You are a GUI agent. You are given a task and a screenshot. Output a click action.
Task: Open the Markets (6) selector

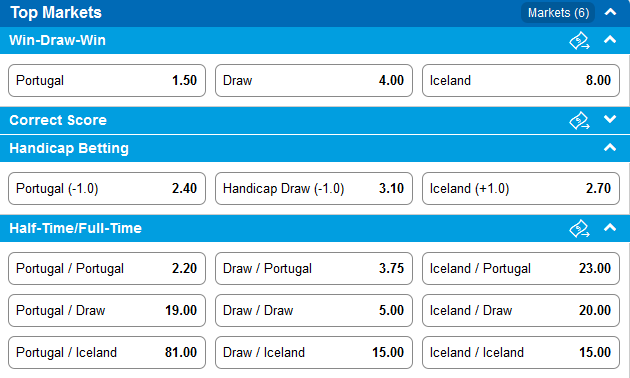click(558, 13)
